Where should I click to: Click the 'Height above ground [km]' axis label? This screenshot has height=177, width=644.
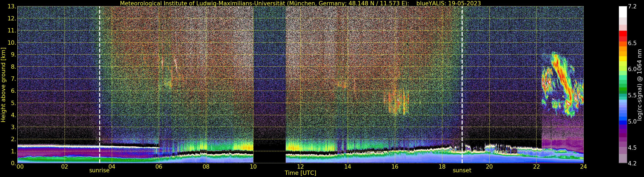[3, 85]
